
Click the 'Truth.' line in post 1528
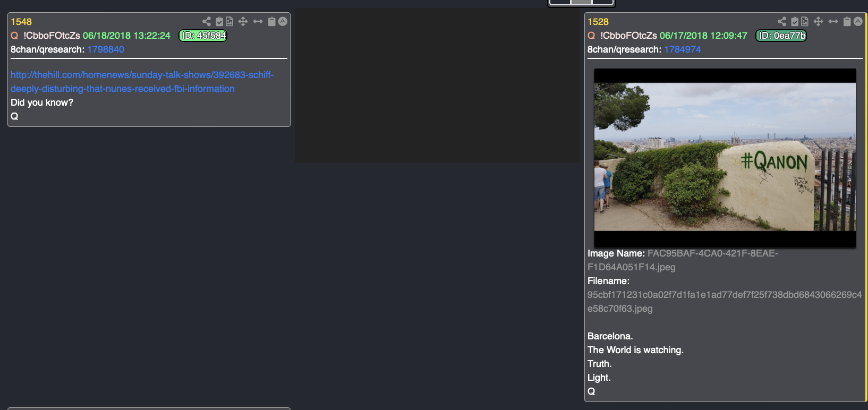tap(600, 364)
